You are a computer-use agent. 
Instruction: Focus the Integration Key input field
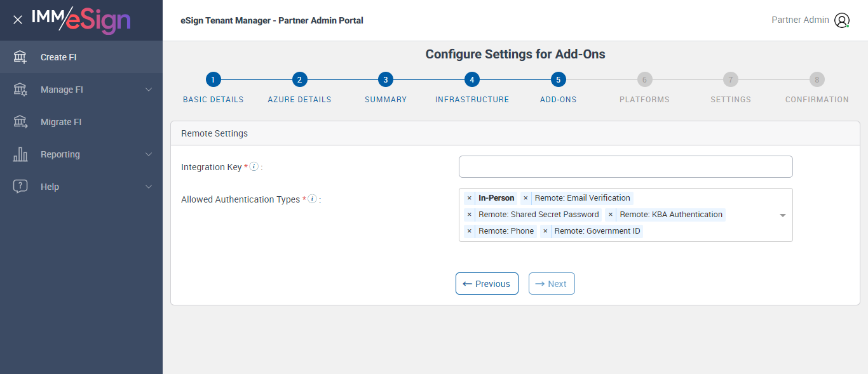tap(625, 167)
